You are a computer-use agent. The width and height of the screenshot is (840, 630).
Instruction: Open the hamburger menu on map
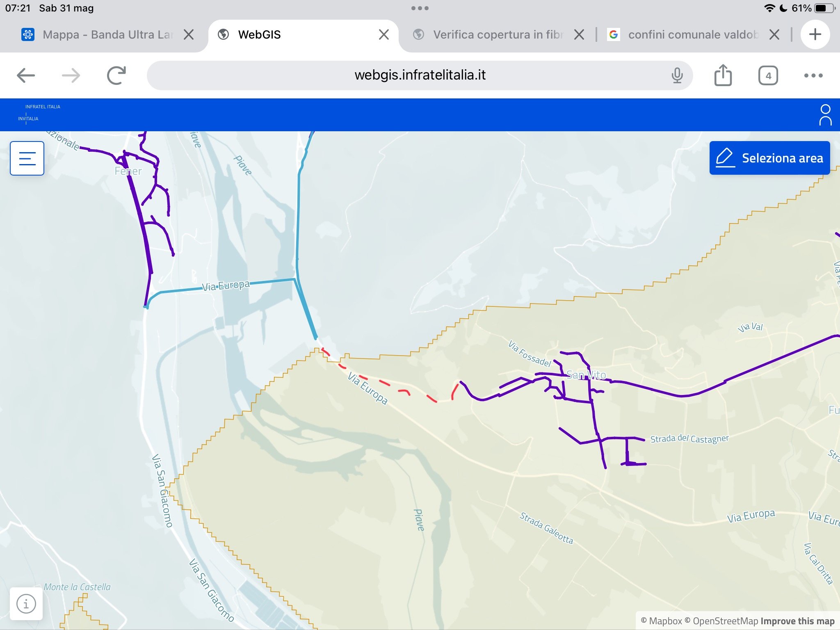coord(27,158)
